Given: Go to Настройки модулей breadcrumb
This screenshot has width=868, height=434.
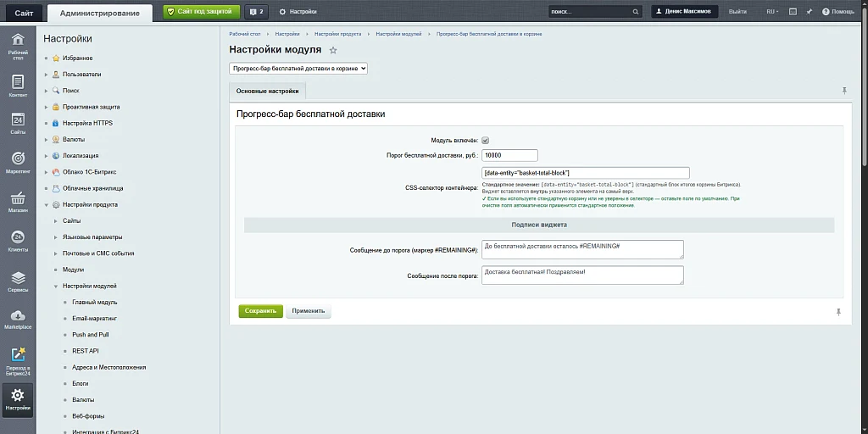Looking at the screenshot, I should click(398, 34).
